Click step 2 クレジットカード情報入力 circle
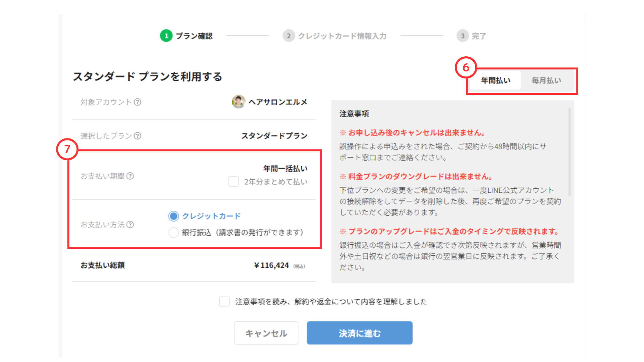This screenshot has height=362, width=644. point(288,36)
